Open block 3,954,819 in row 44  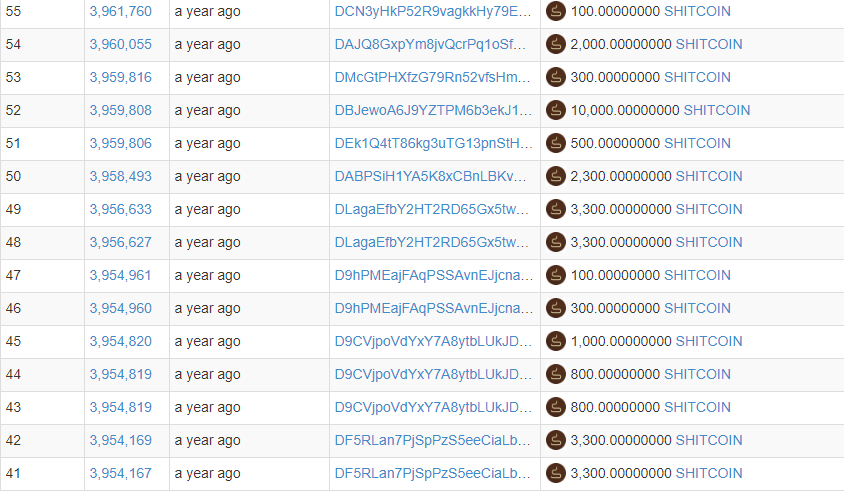pyautogui.click(x=121, y=375)
